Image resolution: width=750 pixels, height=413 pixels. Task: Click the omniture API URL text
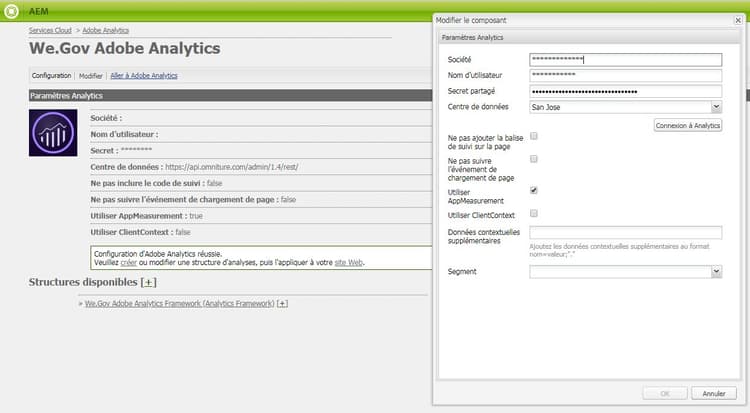coord(232,167)
